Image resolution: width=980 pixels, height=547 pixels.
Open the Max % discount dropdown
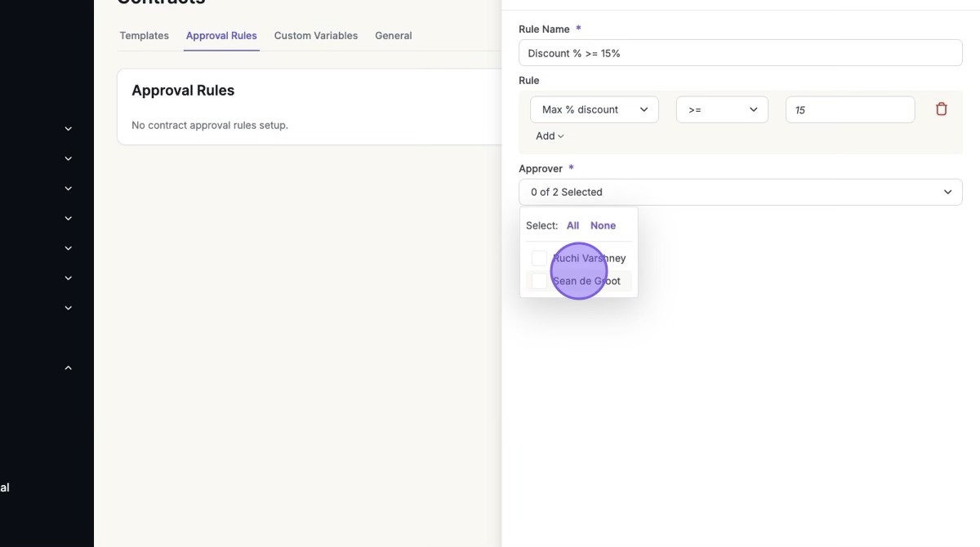coord(594,109)
